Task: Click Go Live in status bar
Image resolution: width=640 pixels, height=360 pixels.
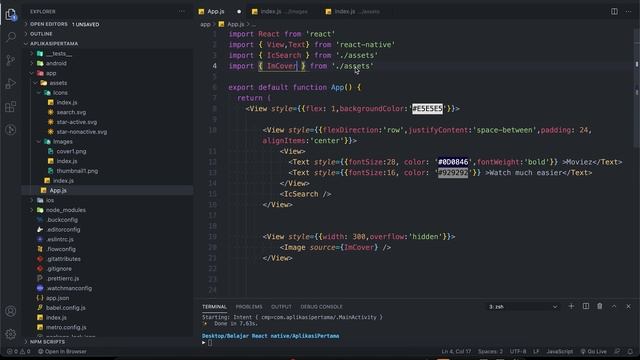Action: point(594,351)
